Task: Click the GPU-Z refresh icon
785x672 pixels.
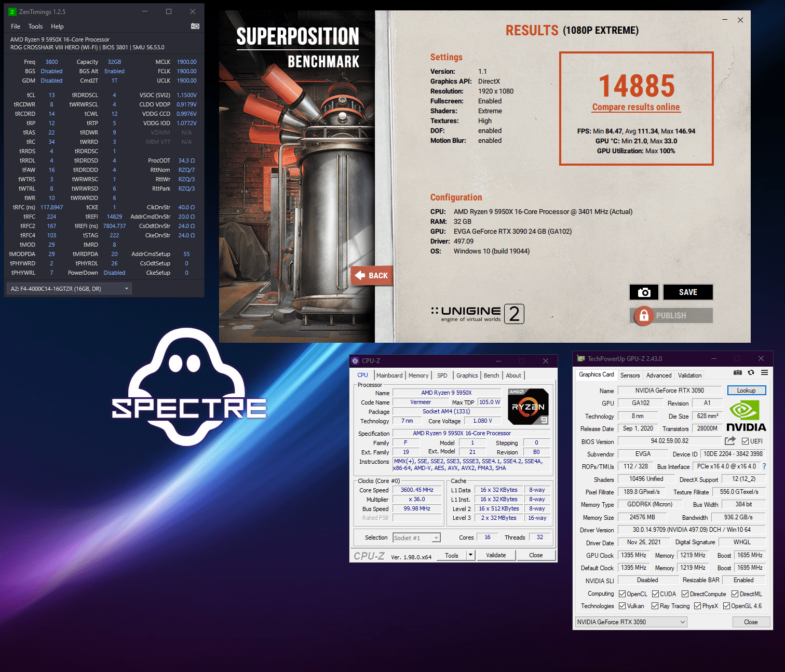Action: pos(751,372)
